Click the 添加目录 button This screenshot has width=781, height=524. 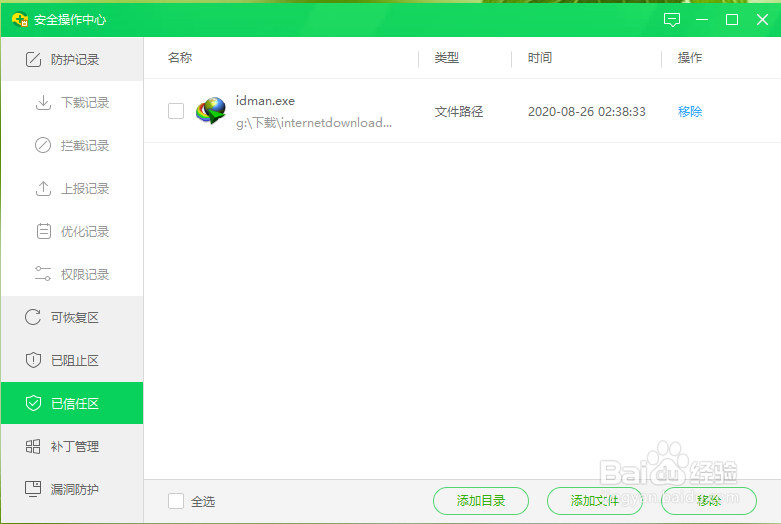pyautogui.click(x=481, y=501)
